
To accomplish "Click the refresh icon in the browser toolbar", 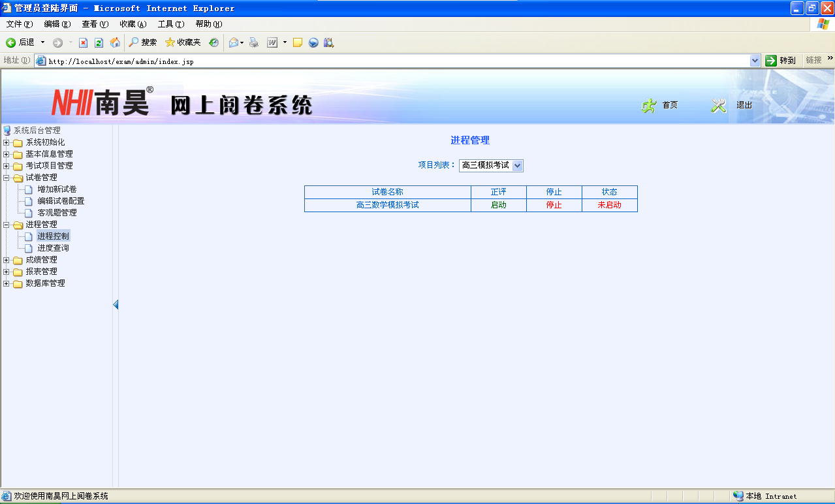I will [98, 42].
